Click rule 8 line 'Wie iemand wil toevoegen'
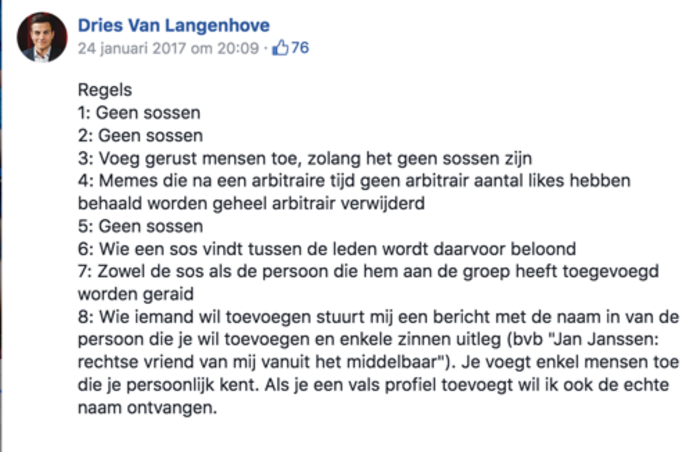The image size is (700, 452). click(378, 317)
